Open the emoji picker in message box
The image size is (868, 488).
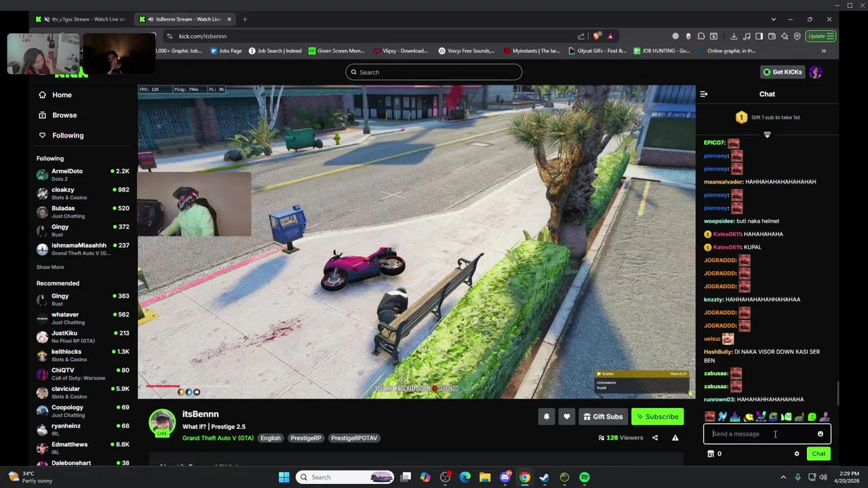[821, 434]
